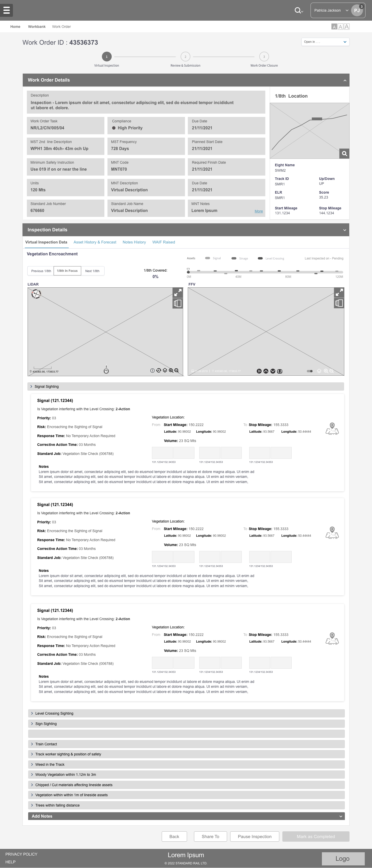Viewport: 372px width, 868px height.
Task: Expand the Inspection Details section chevron
Action: [x=345, y=230]
